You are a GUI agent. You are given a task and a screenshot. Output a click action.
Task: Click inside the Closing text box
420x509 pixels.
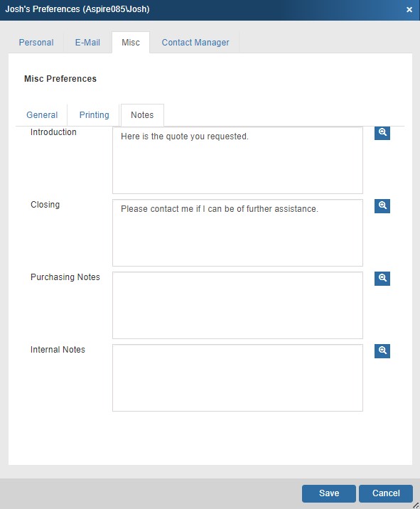click(x=237, y=232)
